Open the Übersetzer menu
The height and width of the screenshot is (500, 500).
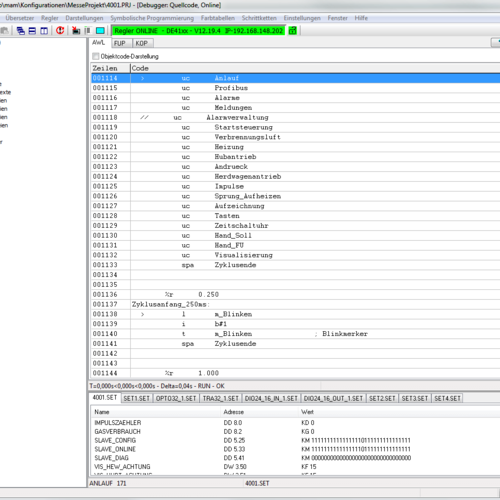(x=20, y=18)
